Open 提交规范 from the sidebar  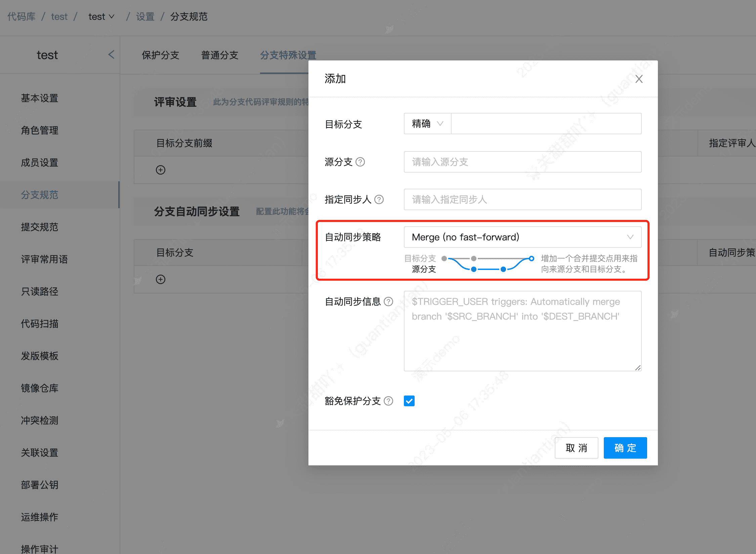click(x=40, y=227)
